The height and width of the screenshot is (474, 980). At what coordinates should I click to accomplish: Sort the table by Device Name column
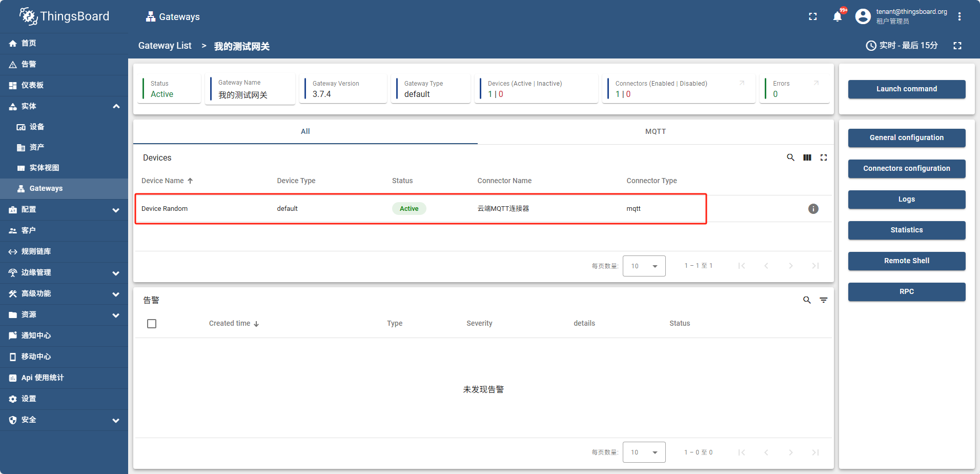pyautogui.click(x=162, y=181)
